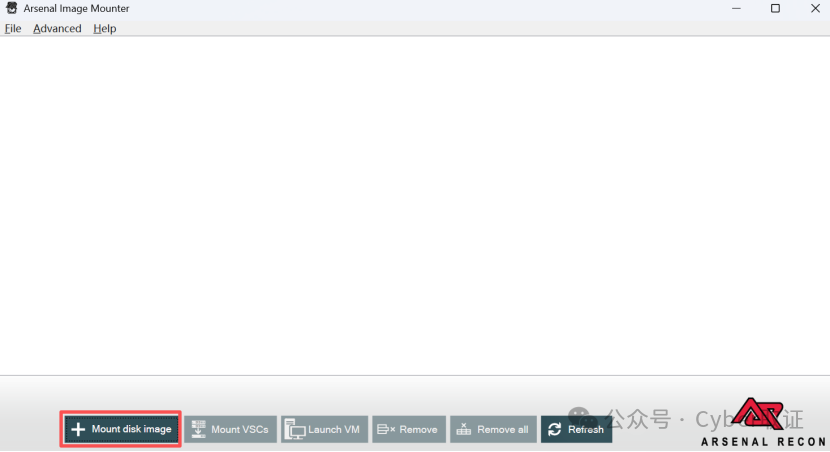
Task: Click the Mount VSCs button
Action: pyautogui.click(x=230, y=429)
